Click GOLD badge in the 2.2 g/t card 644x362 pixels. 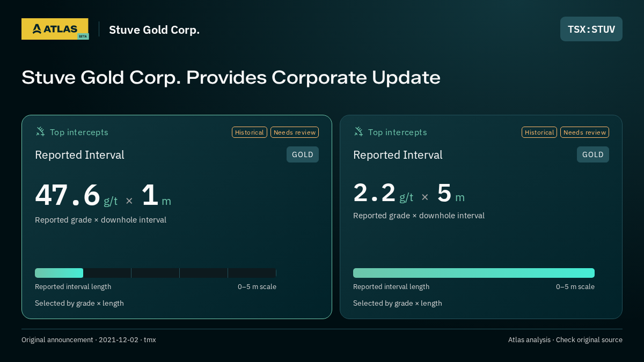593,154
